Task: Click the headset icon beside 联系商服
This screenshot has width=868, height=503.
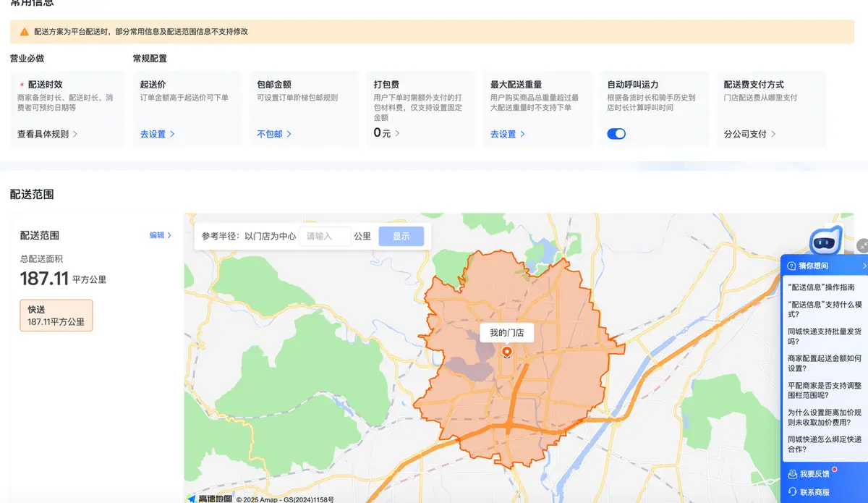Action: point(792,492)
